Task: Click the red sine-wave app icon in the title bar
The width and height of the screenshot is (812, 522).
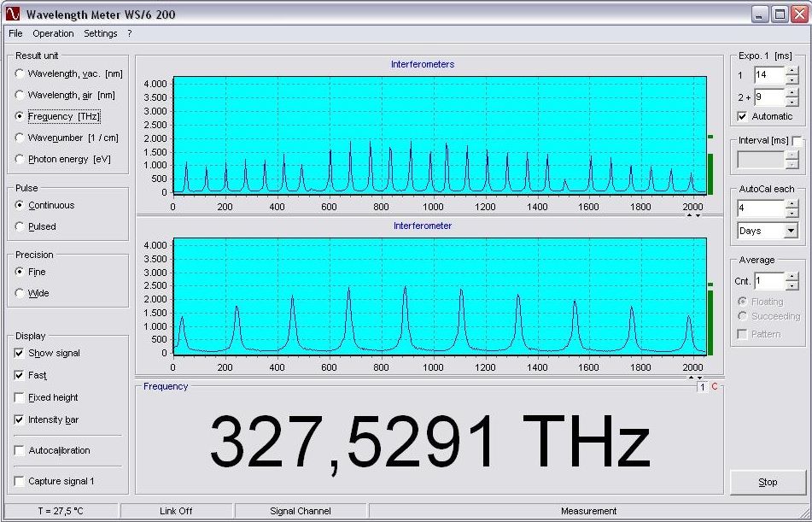Action: [13, 14]
